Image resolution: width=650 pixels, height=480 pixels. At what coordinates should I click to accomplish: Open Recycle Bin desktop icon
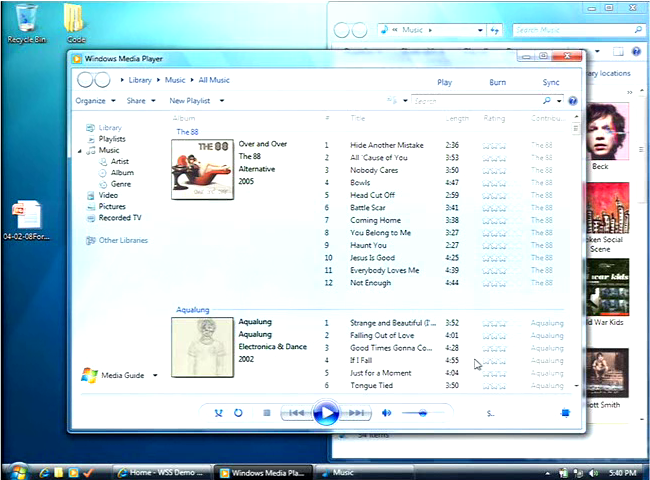tap(27, 23)
